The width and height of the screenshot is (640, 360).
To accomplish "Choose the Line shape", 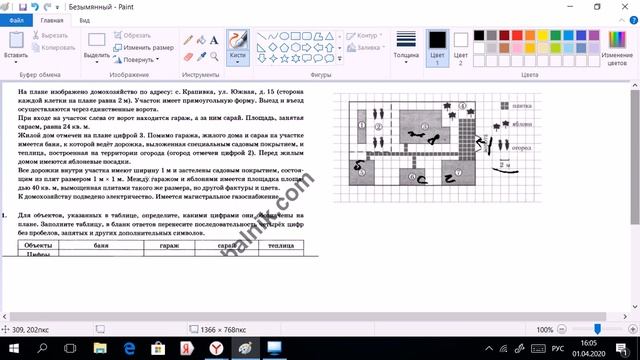I will point(262,36).
